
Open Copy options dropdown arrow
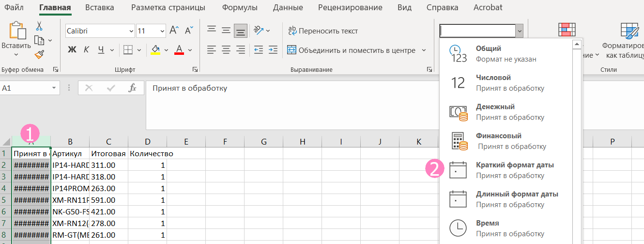(x=50, y=40)
